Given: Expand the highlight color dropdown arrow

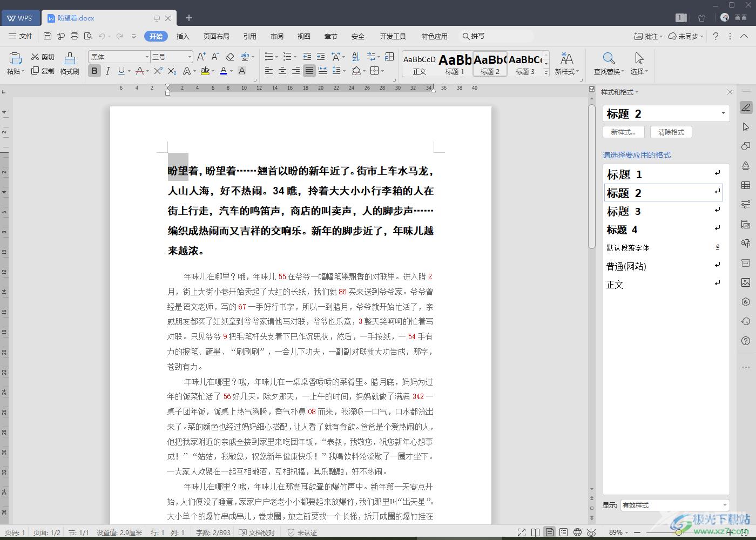Looking at the screenshot, I should point(213,71).
